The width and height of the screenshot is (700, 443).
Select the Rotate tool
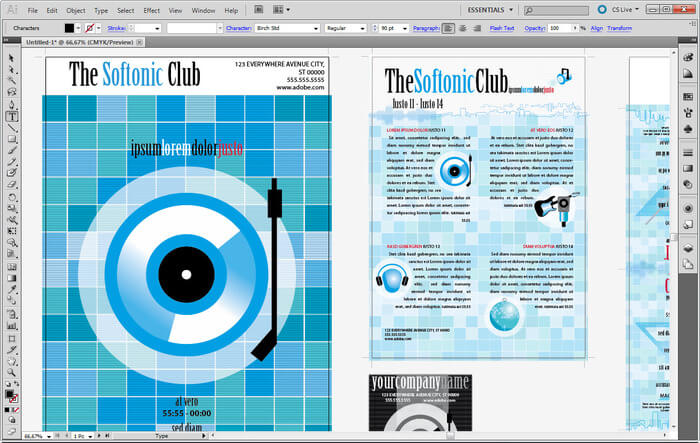pos(12,197)
